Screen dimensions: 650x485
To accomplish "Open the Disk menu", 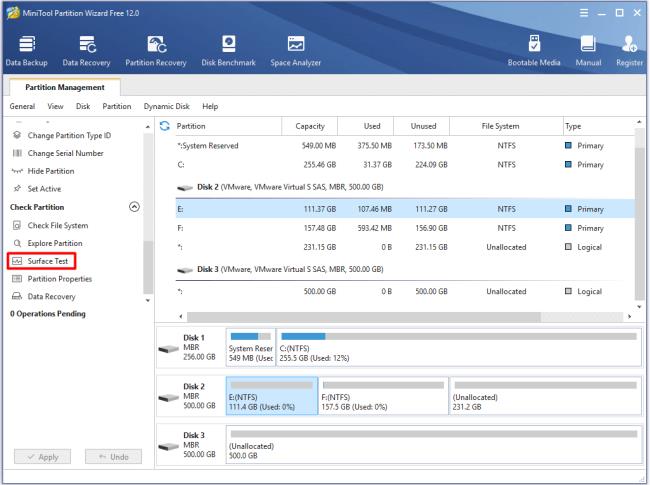I will pyautogui.click(x=83, y=107).
